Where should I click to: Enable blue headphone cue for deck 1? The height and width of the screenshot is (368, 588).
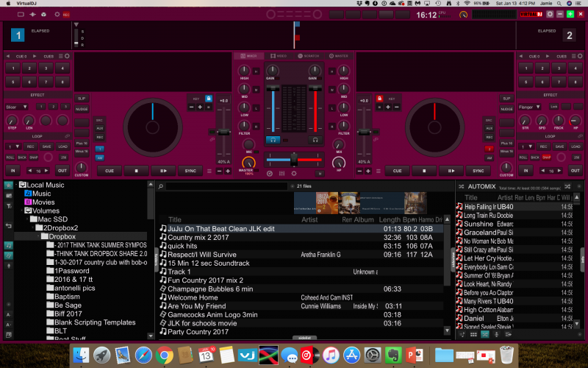click(273, 140)
